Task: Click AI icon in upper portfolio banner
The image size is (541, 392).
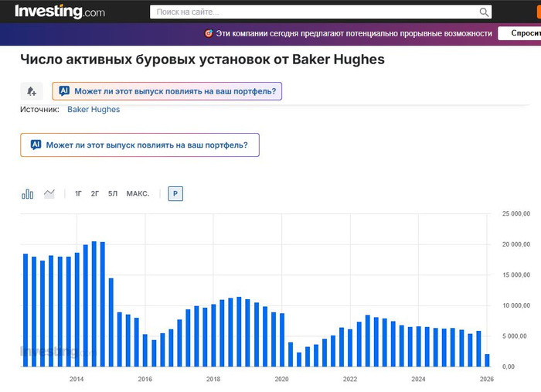Action: 64,91
